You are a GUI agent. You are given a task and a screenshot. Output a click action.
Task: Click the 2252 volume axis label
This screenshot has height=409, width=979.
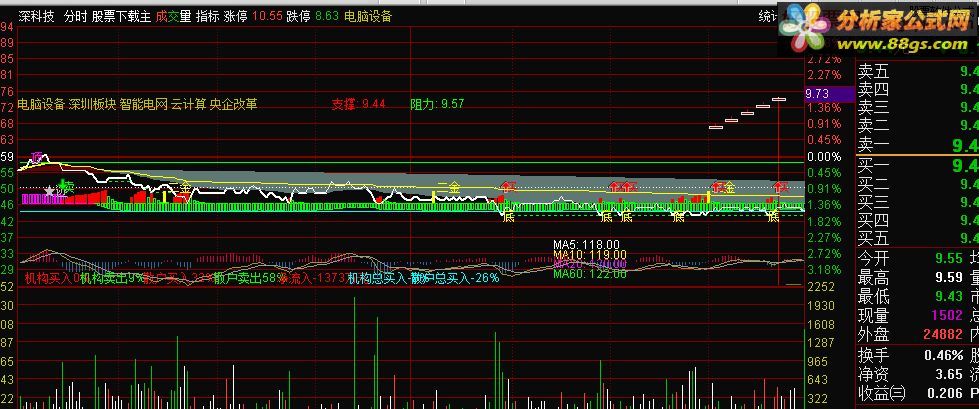click(x=822, y=287)
